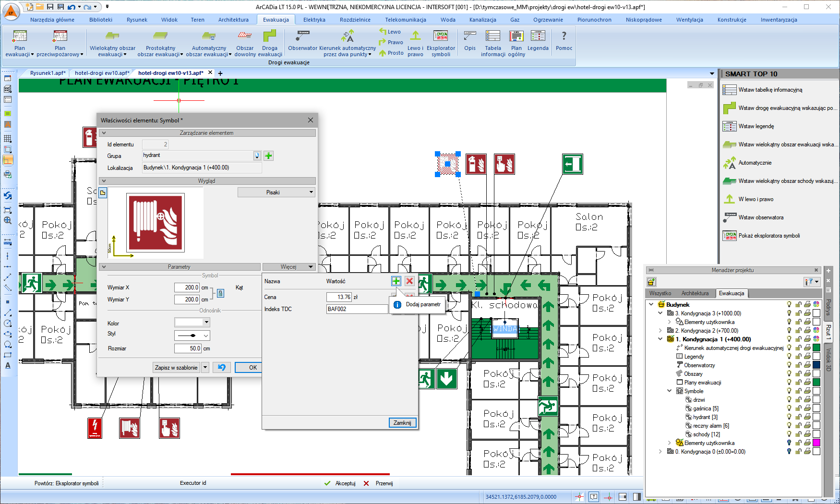Select Automatyczny obszar ewakuacji tool

209,43
